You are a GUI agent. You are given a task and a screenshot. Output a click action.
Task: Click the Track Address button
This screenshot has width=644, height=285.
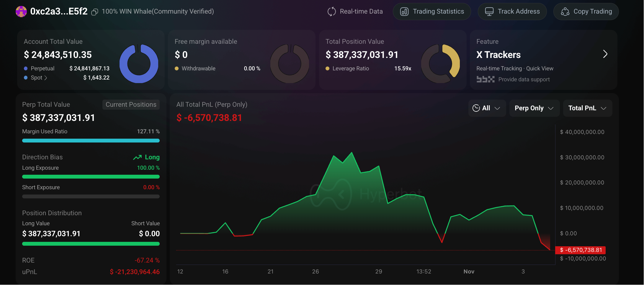click(x=512, y=11)
